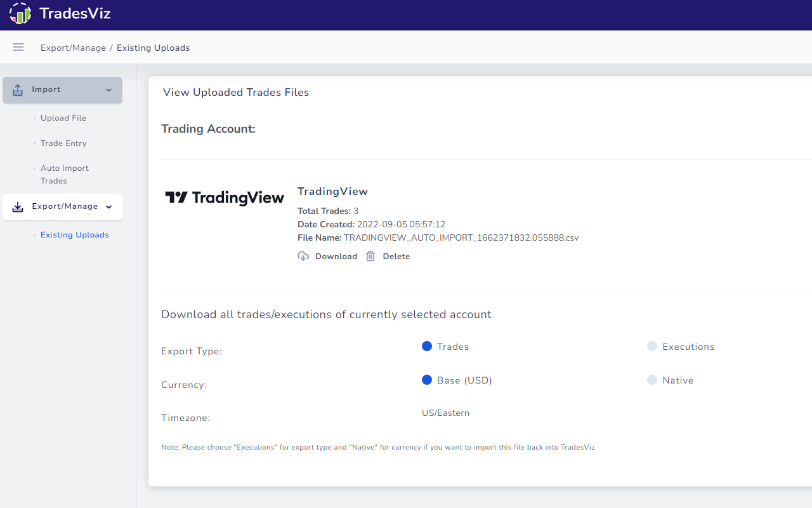Click the Export/Manage download icon
Viewport: 812px width, 508px height.
[17, 206]
